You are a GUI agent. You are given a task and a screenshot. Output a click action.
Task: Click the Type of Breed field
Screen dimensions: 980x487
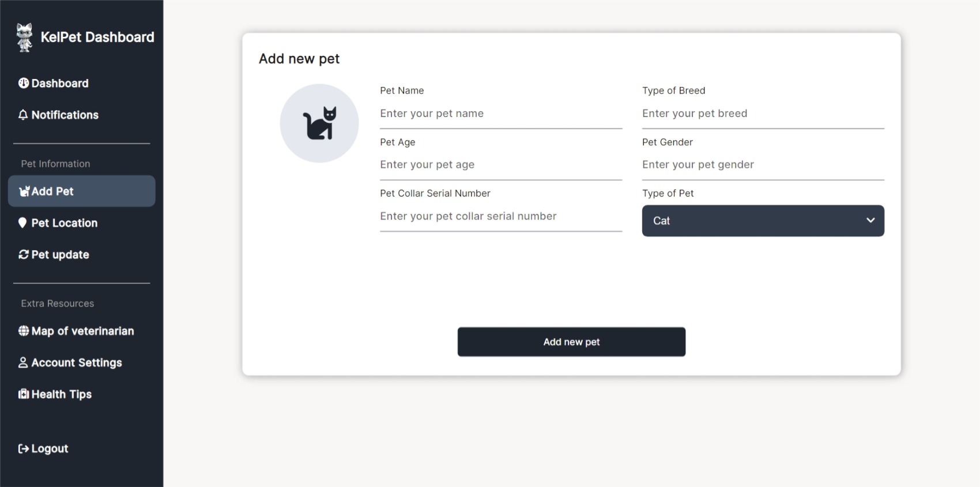pyautogui.click(x=763, y=114)
